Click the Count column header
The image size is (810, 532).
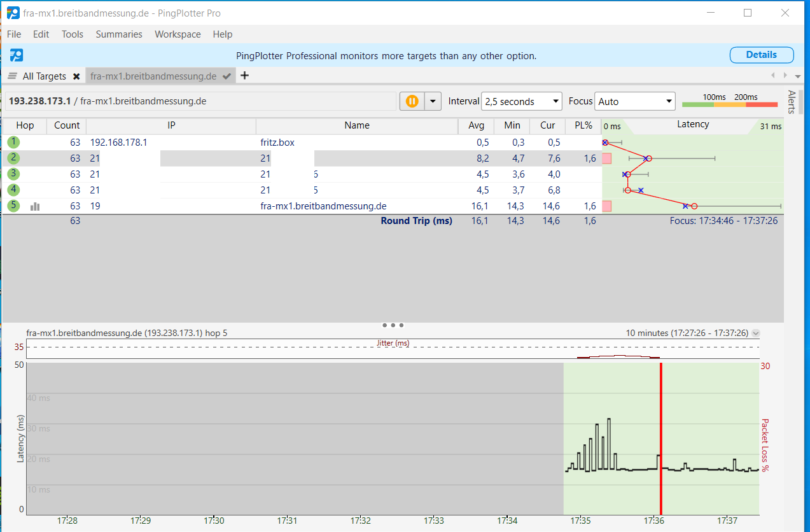[x=67, y=125]
